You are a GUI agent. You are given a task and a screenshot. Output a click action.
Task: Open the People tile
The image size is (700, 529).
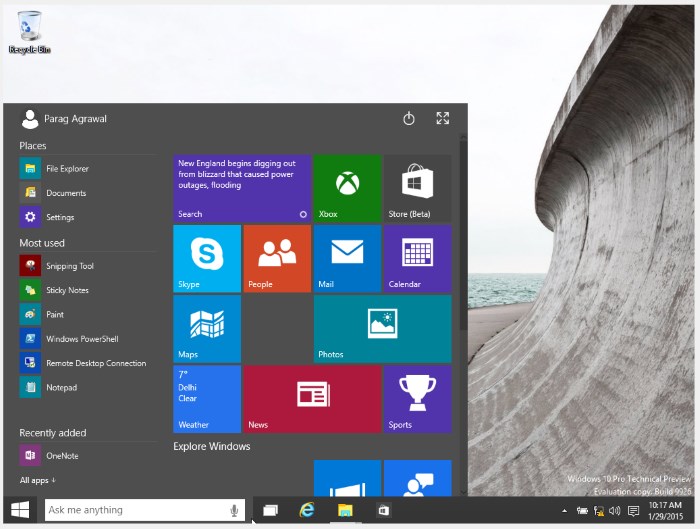tap(277, 258)
